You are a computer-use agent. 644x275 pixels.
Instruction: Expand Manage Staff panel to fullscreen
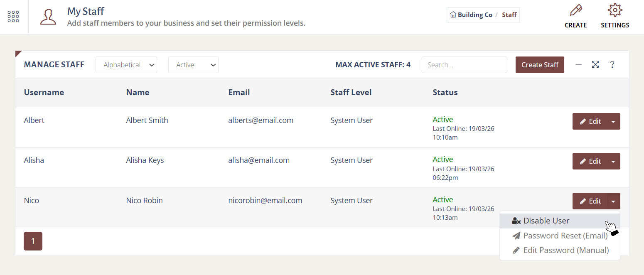click(x=595, y=65)
